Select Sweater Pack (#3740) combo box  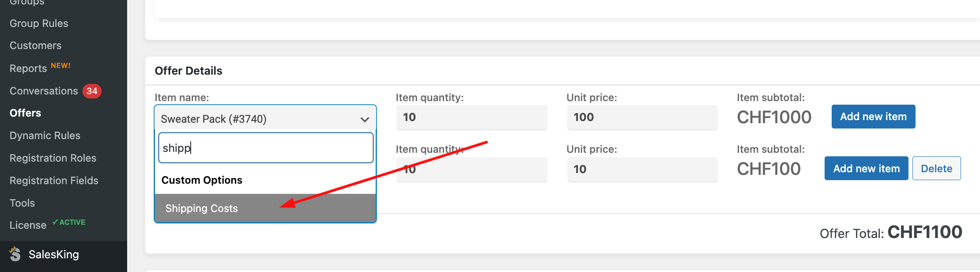265,118
